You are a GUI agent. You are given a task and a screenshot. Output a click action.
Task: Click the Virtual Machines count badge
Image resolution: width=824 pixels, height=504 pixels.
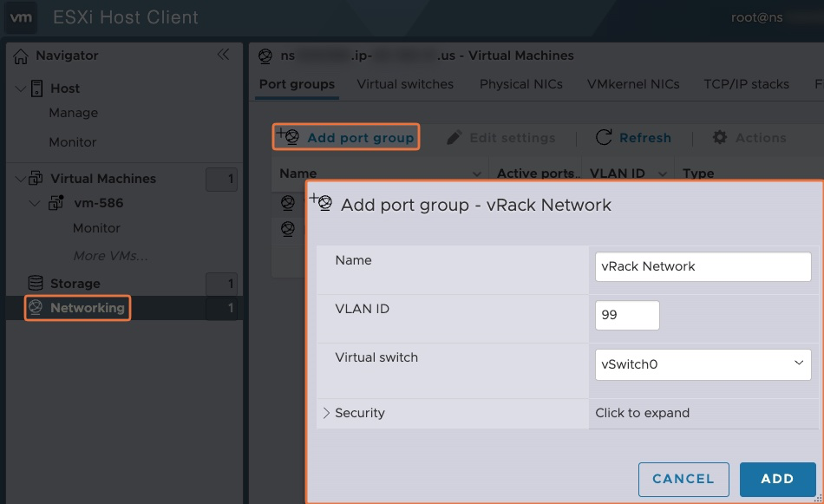tap(222, 180)
